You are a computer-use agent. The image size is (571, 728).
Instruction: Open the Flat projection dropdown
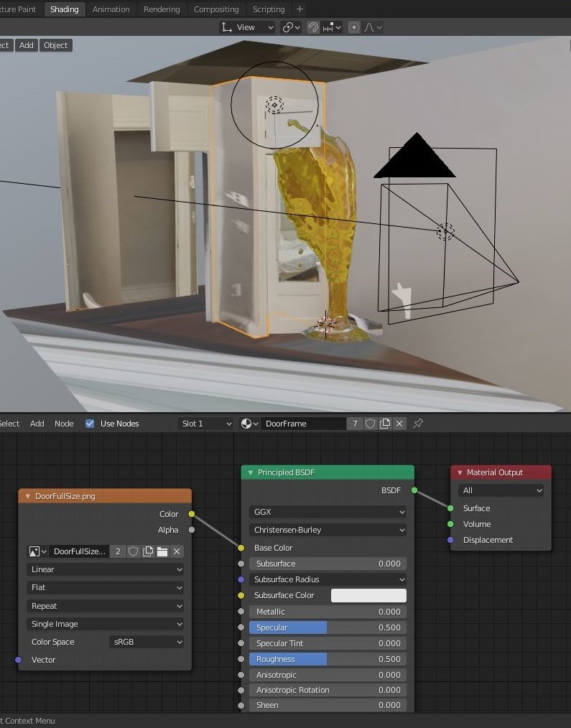coord(105,587)
